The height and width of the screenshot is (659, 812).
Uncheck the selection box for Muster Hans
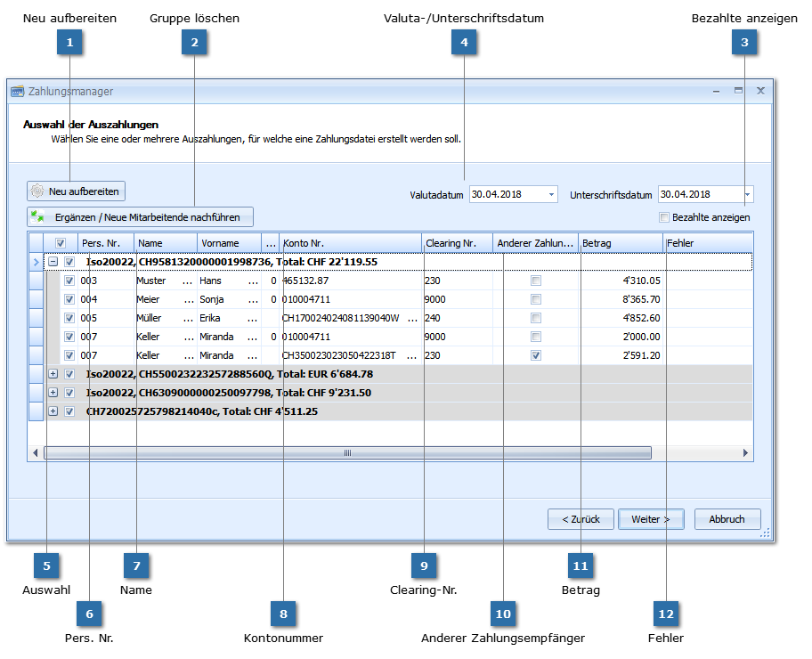(x=69, y=281)
